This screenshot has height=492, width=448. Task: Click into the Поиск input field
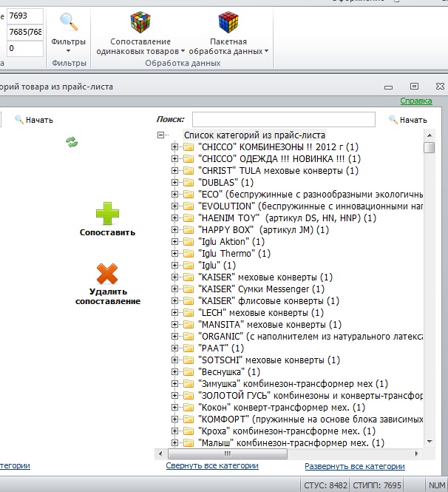284,120
